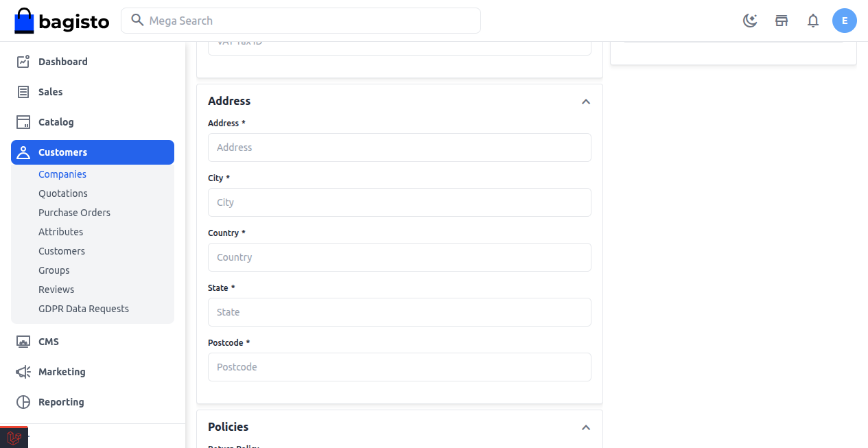Image resolution: width=868 pixels, height=448 pixels.
Task: Open the user avatar menu
Action: point(845,21)
